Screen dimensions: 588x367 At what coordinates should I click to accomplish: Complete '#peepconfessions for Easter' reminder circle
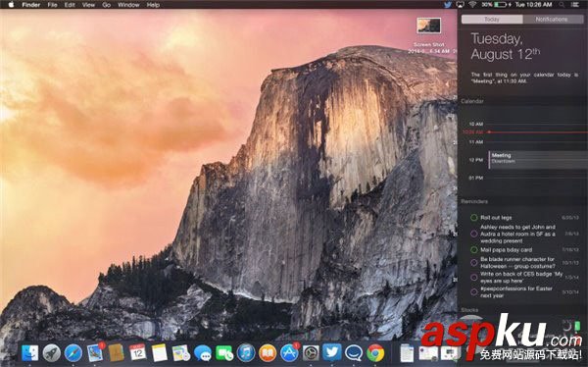(474, 291)
